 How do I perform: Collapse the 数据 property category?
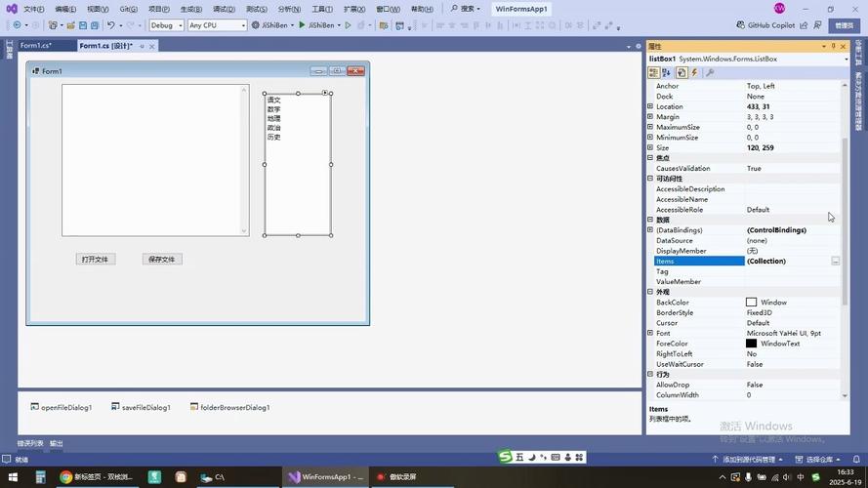pos(650,220)
